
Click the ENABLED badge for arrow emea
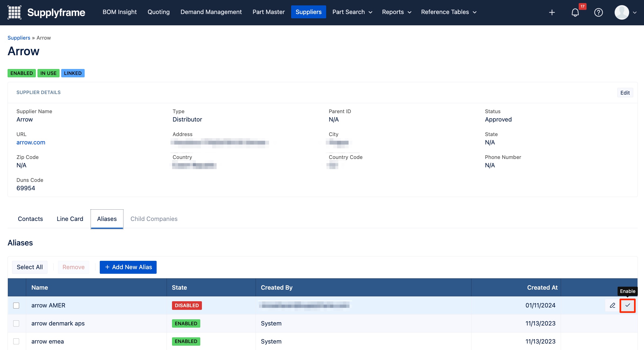186,341
